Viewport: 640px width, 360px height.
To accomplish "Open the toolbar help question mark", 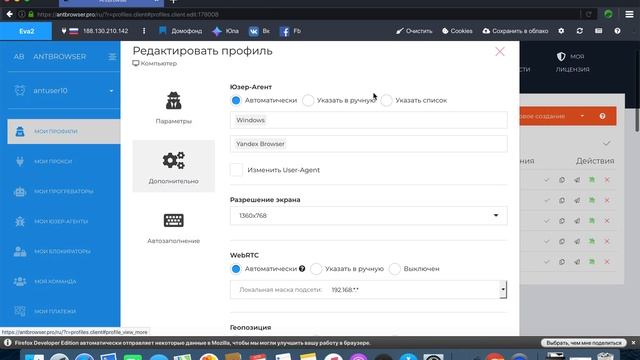I will pyautogui.click(x=617, y=31).
